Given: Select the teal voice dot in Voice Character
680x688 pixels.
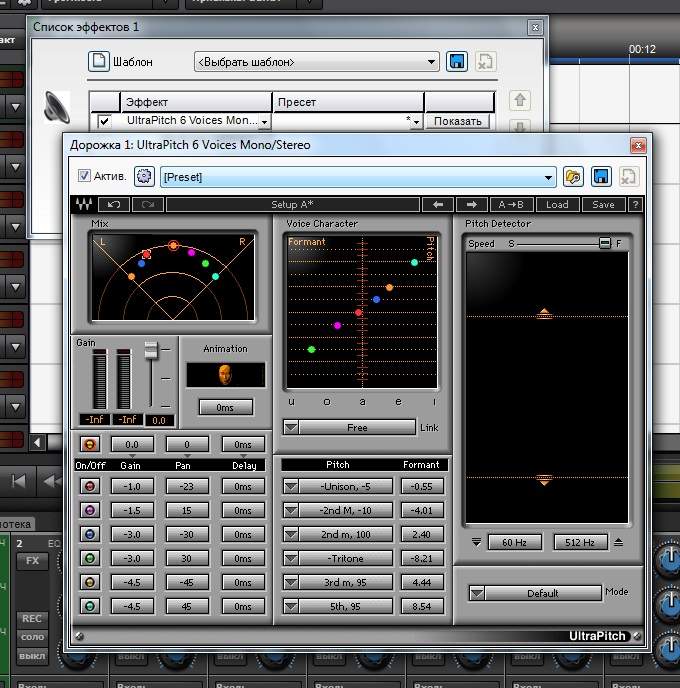Looking at the screenshot, I should (x=415, y=262).
